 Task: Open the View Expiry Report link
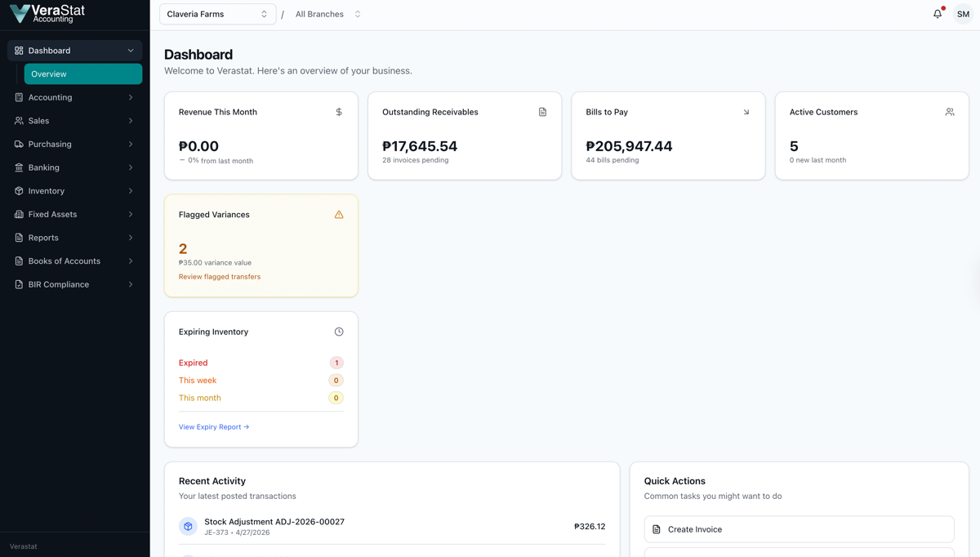214,427
